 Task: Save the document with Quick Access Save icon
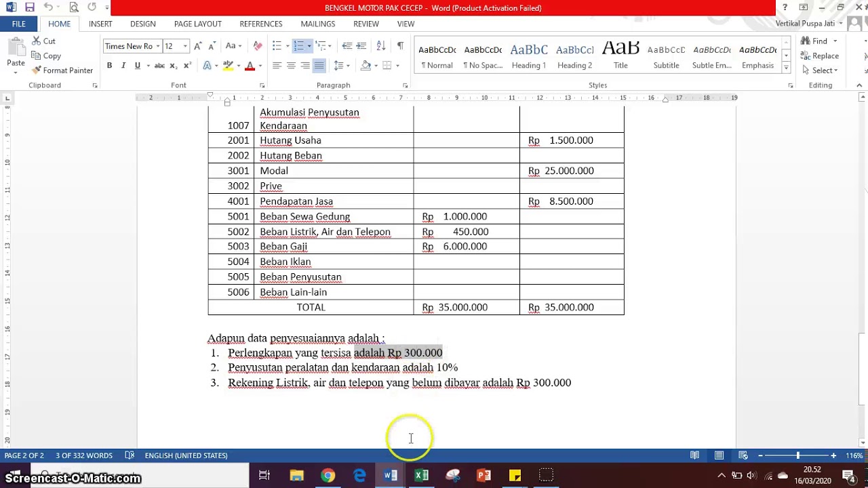(29, 7)
